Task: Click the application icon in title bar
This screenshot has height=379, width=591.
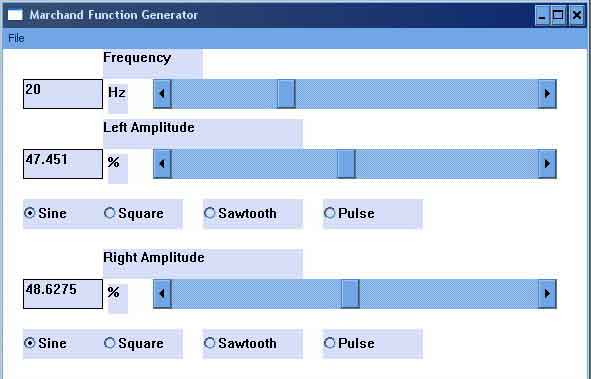Action: [15, 15]
